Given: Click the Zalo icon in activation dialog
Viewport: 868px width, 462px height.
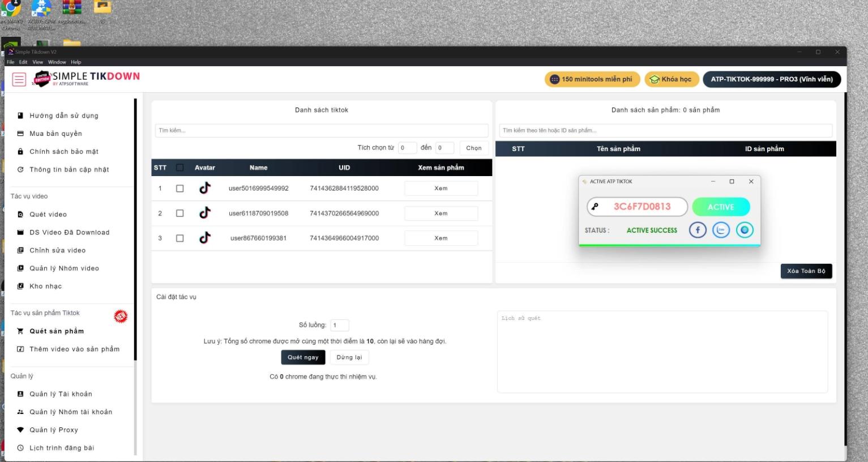Looking at the screenshot, I should [x=721, y=230].
